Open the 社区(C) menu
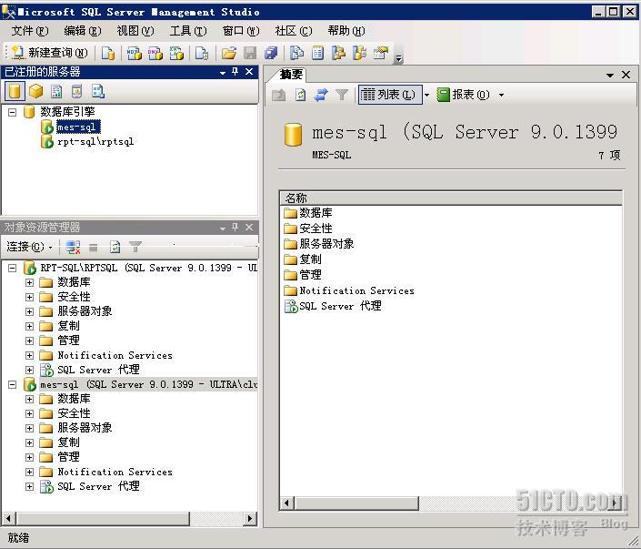The height and width of the screenshot is (549, 641). (294, 31)
